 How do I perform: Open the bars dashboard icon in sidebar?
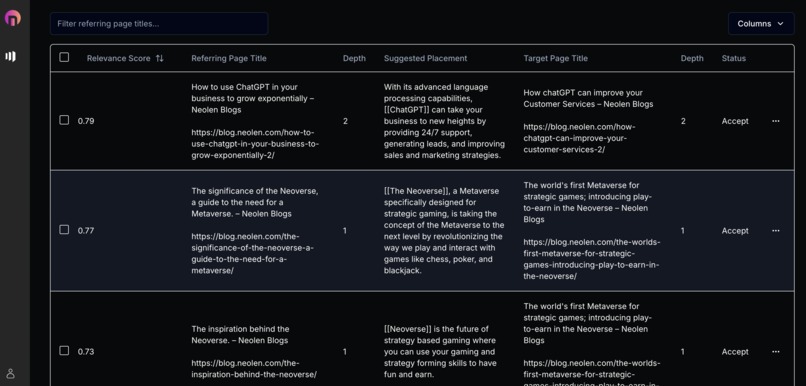coord(10,57)
